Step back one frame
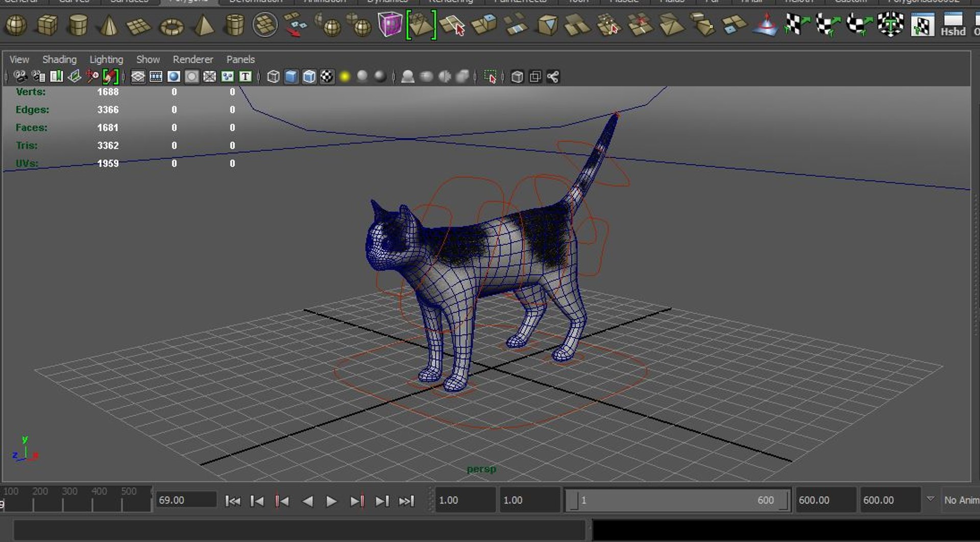This screenshot has width=980, height=542. coord(257,501)
